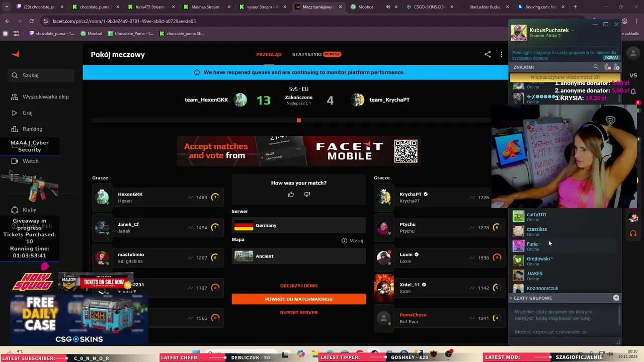Expand the KubusPuchatek status dropdown in Steam

(573, 30)
